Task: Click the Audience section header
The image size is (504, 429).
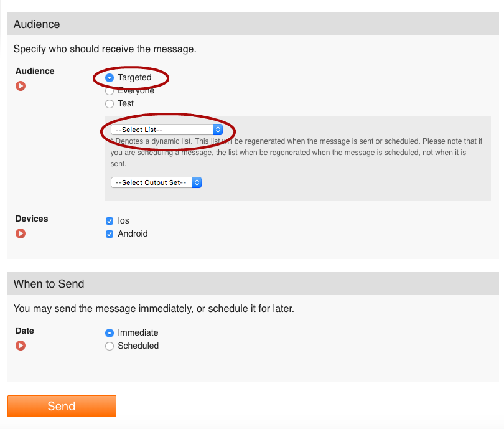Action: [x=36, y=24]
